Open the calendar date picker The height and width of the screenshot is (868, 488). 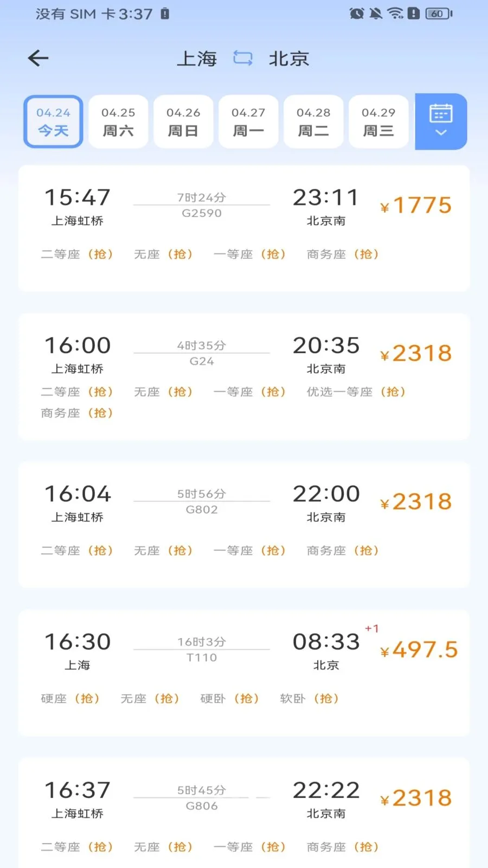click(x=441, y=121)
